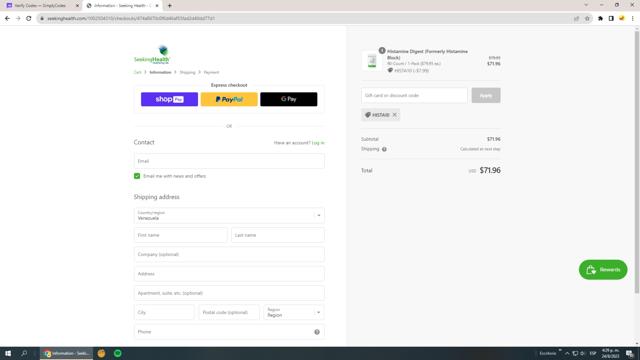Close the Information Seeking Health tab
Screen dimensions: 640x360
coord(157,6)
